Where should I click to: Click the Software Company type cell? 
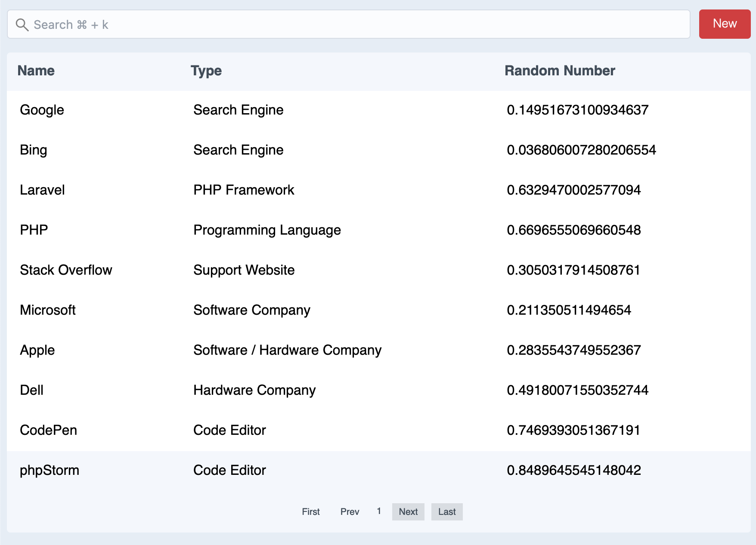coord(252,310)
